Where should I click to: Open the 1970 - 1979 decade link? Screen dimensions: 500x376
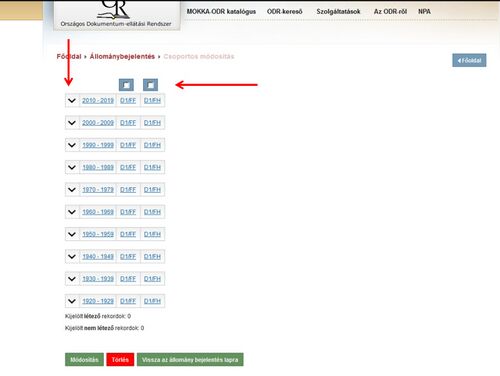(98, 190)
